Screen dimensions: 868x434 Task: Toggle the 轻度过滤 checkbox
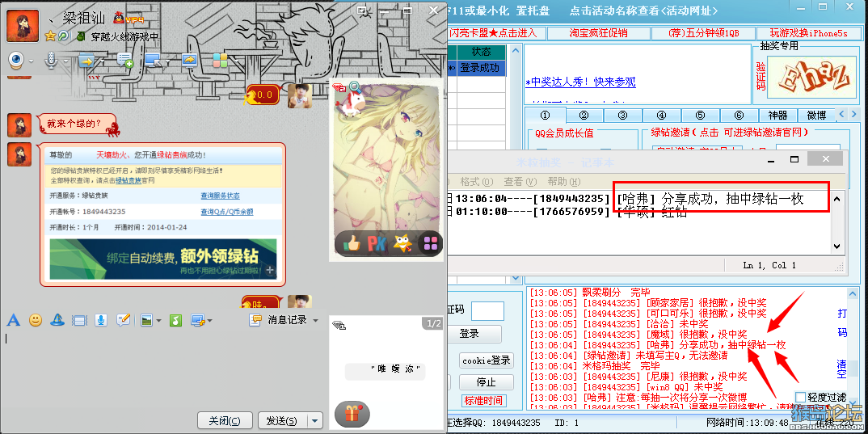coord(800,397)
